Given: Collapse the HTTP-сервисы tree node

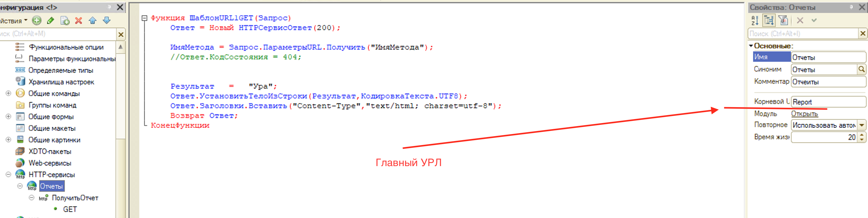Looking at the screenshot, I should (9, 175).
